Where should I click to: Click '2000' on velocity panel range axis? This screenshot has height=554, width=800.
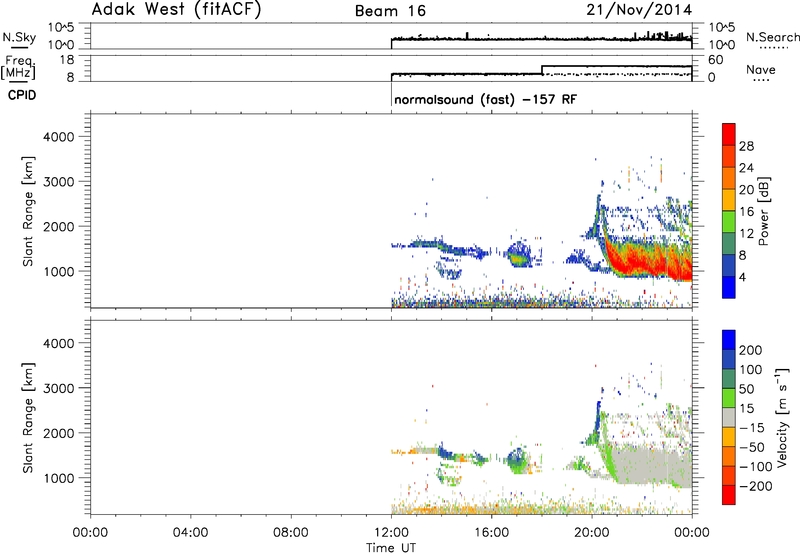[x=59, y=433]
